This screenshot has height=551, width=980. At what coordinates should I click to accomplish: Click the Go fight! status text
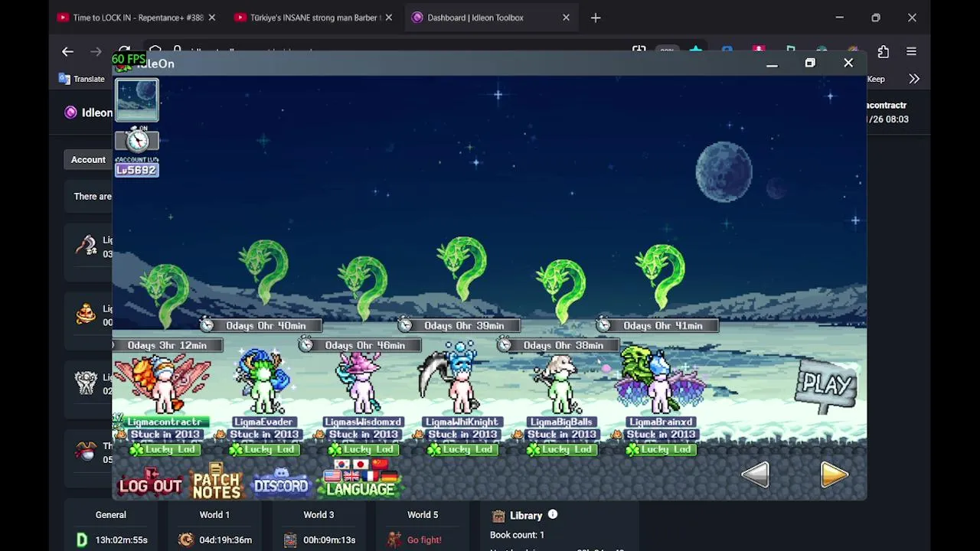point(424,540)
